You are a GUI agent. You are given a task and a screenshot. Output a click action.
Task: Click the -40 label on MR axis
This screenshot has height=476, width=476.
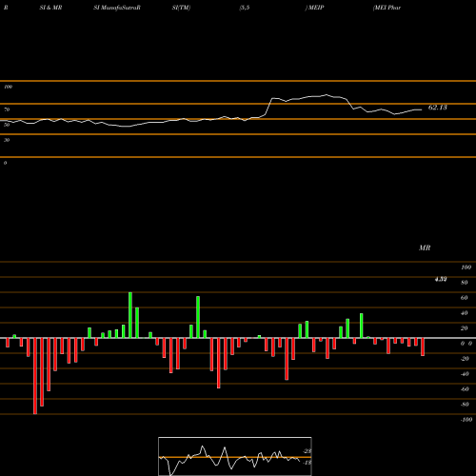coord(465,374)
